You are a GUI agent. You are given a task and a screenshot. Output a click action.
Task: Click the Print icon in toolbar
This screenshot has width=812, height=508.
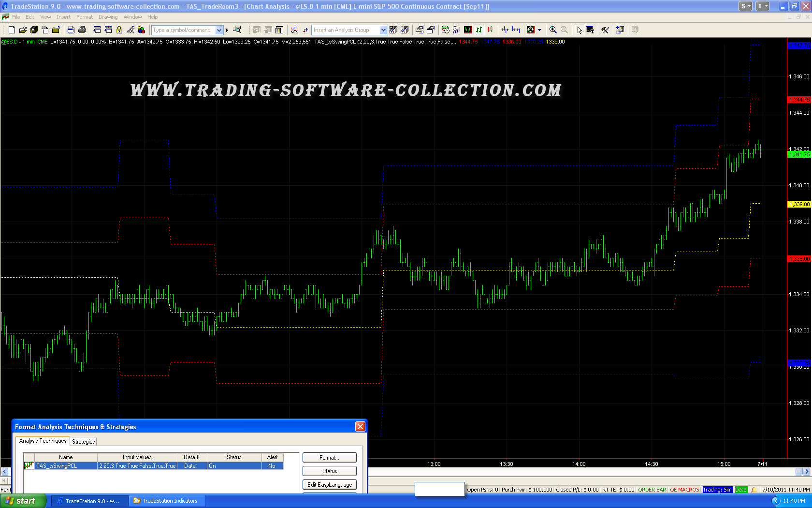pos(82,30)
